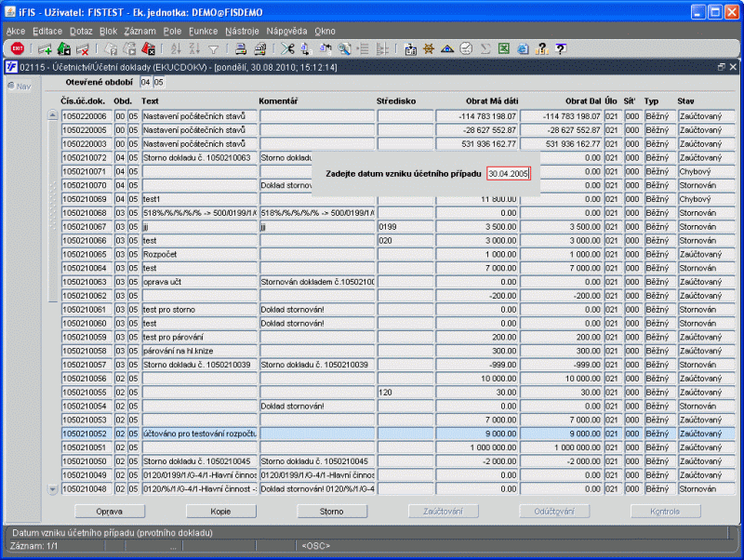Screen dimensions: 744x560
Task: Click the list view toolbar icon
Action: (363, 48)
